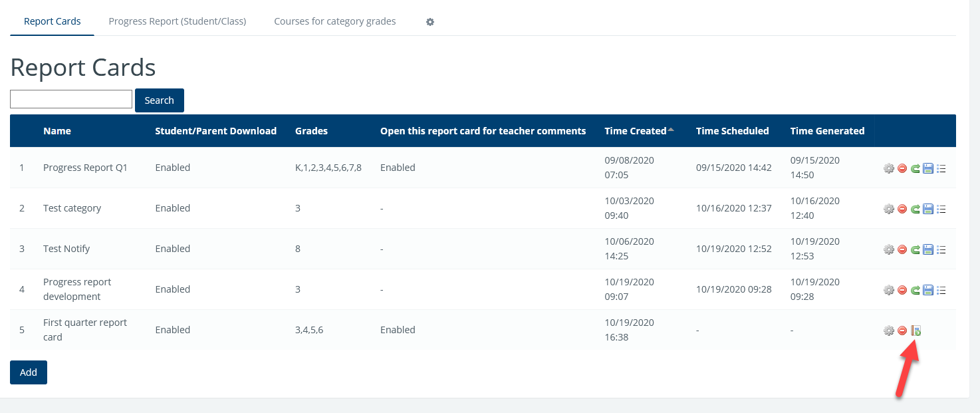Click the Add button
Image resolution: width=980 pixels, height=413 pixels.
point(29,372)
